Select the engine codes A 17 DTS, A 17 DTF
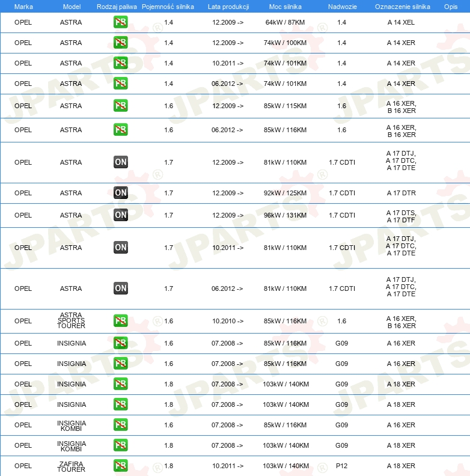 click(x=401, y=216)
